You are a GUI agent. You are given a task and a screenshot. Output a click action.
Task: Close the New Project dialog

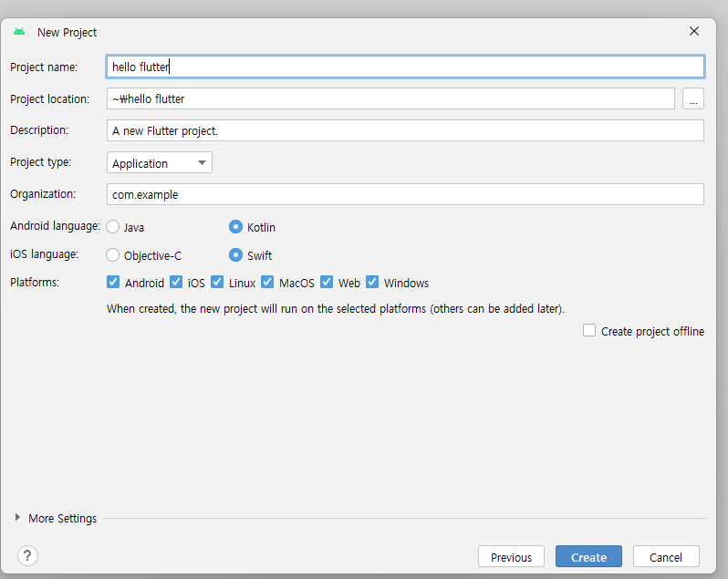point(694,31)
